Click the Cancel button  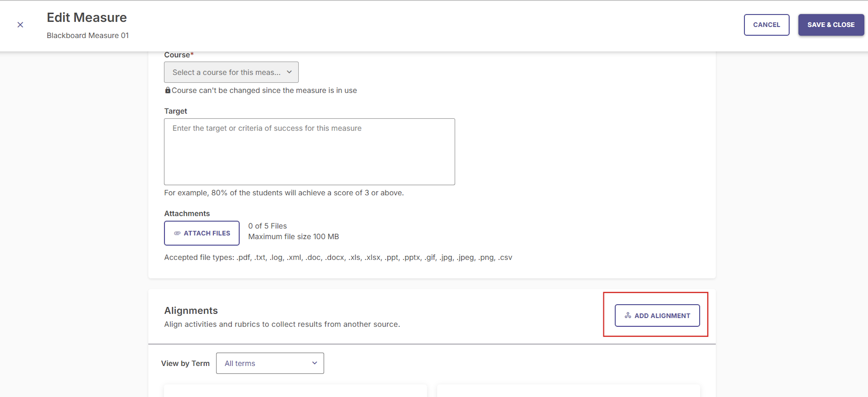tap(767, 25)
